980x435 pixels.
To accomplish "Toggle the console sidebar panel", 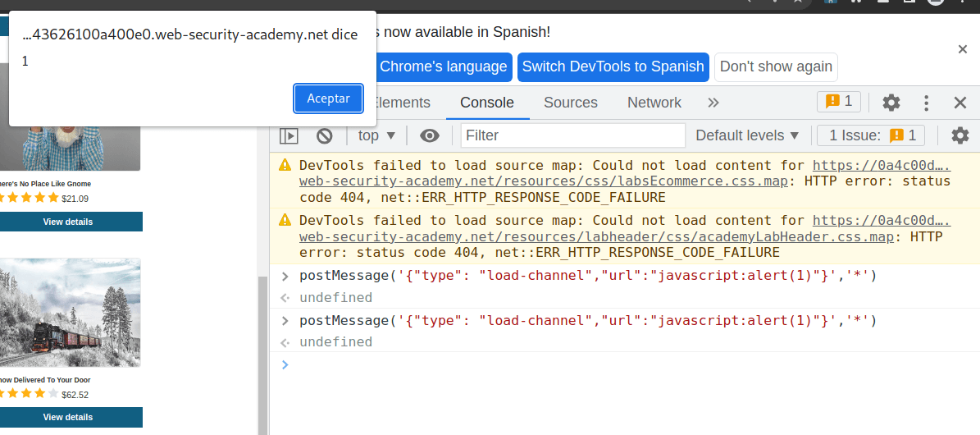I will [x=289, y=135].
